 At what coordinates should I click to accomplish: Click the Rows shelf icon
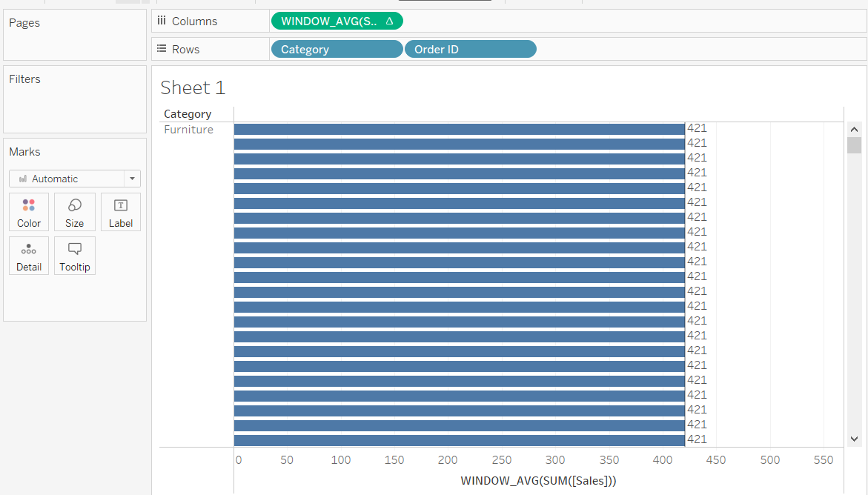(162, 49)
